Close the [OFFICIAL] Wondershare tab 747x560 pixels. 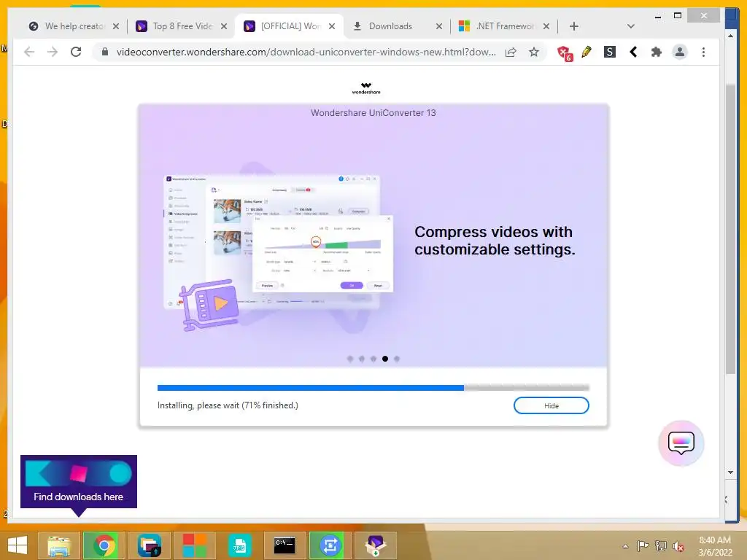332,26
